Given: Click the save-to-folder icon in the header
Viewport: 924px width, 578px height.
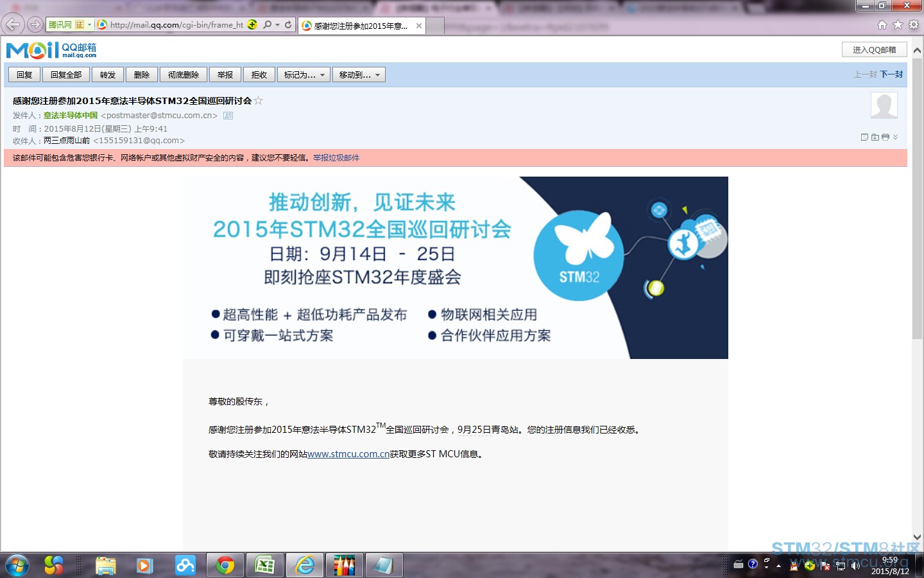Looking at the screenshot, I should [x=875, y=137].
